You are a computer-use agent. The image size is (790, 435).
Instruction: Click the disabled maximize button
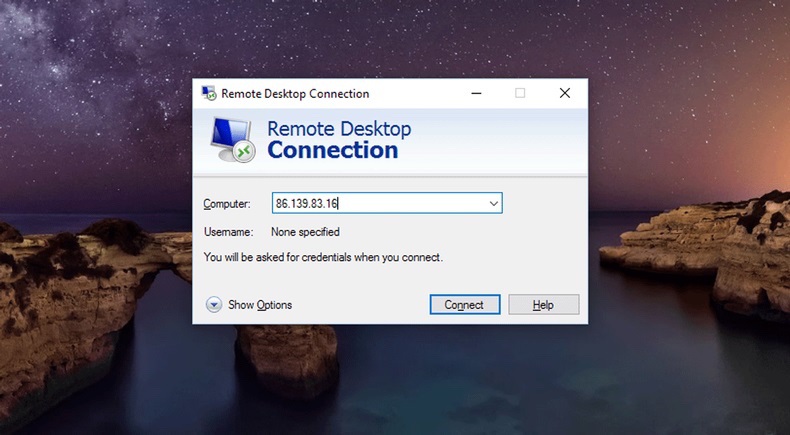pos(520,93)
